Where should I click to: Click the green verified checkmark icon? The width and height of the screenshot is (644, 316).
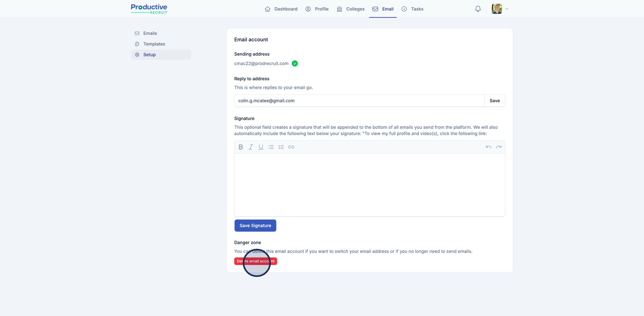295,63
